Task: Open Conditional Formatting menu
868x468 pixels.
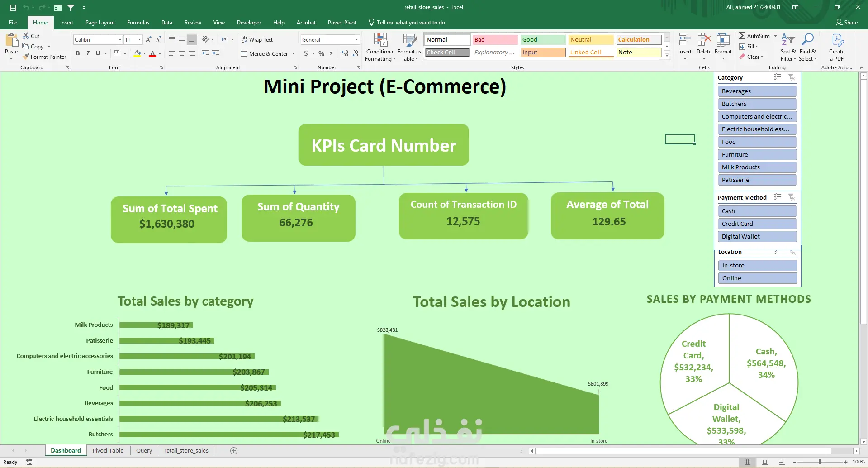Action: pyautogui.click(x=380, y=47)
